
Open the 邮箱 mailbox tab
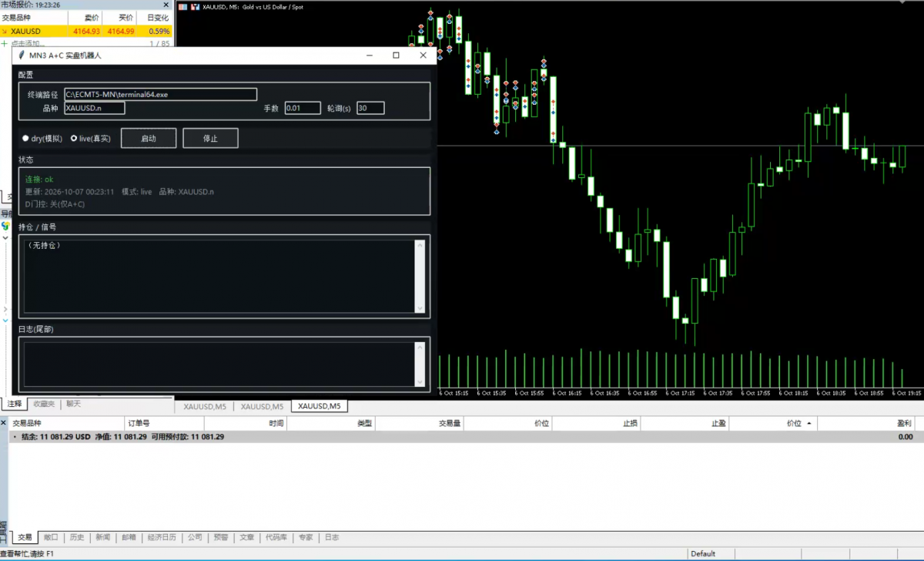pos(129,537)
